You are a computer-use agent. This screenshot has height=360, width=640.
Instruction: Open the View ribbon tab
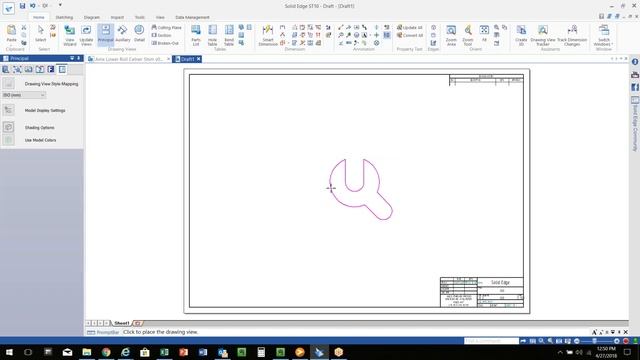pyautogui.click(x=160, y=17)
